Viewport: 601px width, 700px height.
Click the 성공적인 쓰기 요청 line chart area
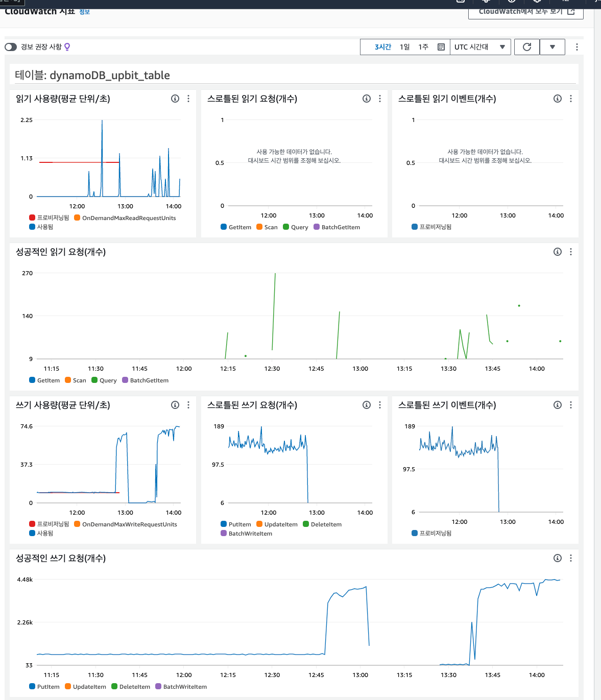coord(300,622)
